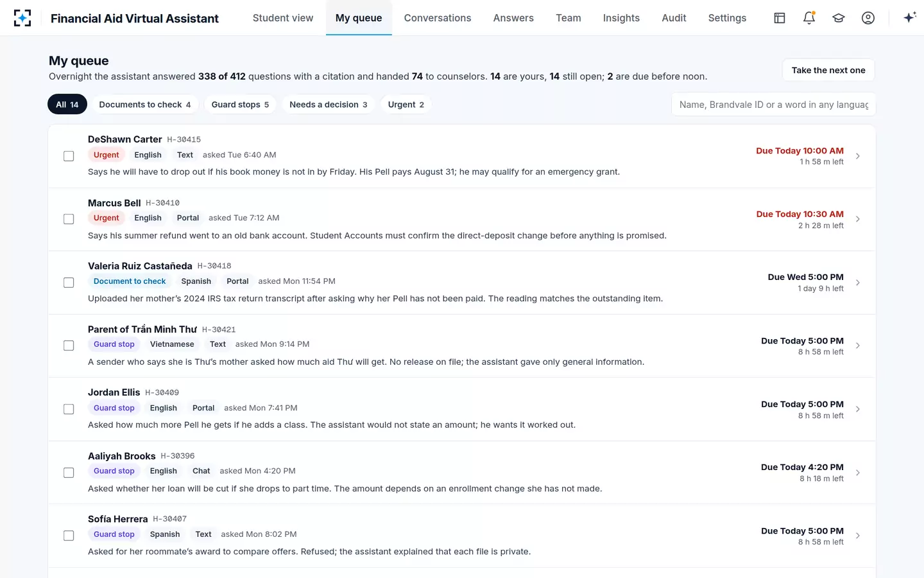Click the Vietnamese language tag
Screen dimensions: 924x578
pyautogui.click(x=172, y=344)
